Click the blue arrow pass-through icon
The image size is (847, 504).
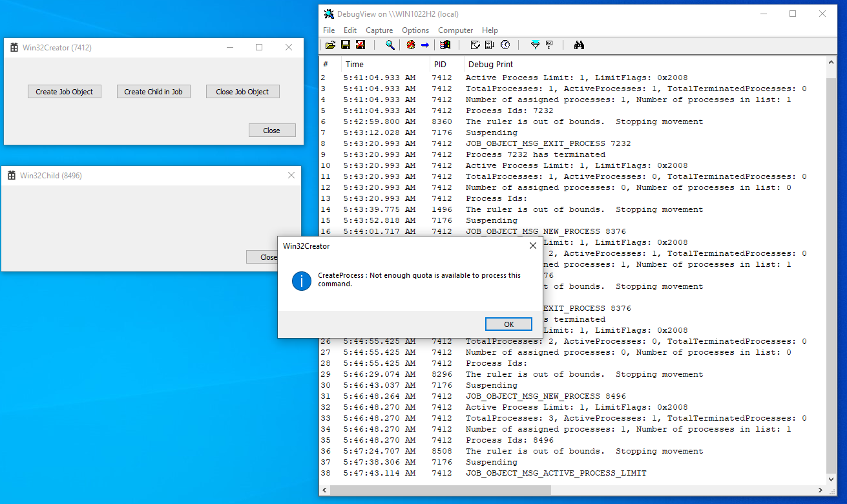425,45
